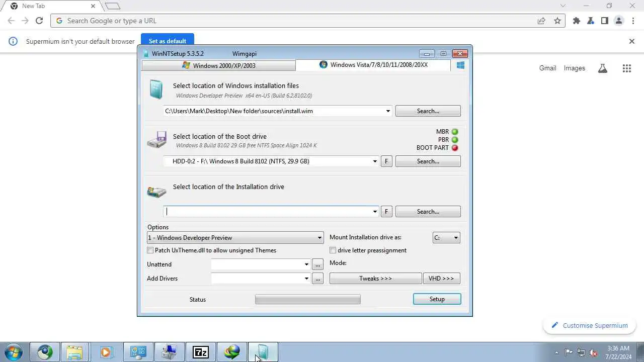Enable drive letter preassignment checkbox

coord(333,250)
